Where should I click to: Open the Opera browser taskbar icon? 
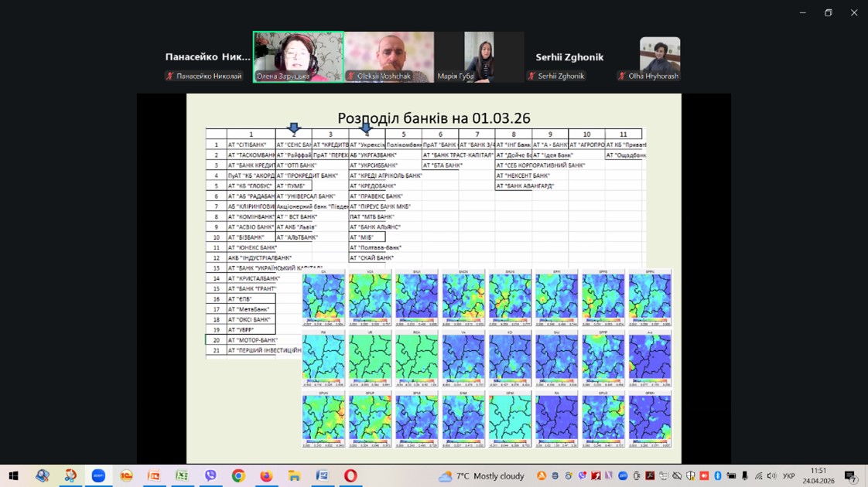(x=350, y=476)
